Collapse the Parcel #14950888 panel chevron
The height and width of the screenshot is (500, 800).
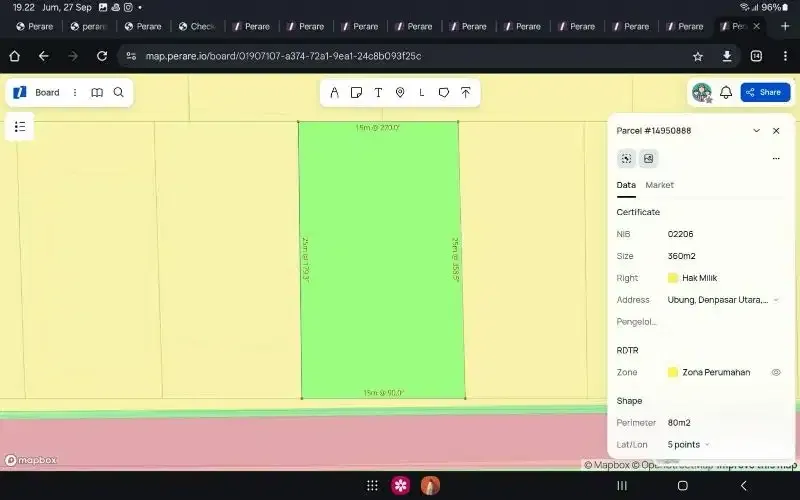point(757,131)
